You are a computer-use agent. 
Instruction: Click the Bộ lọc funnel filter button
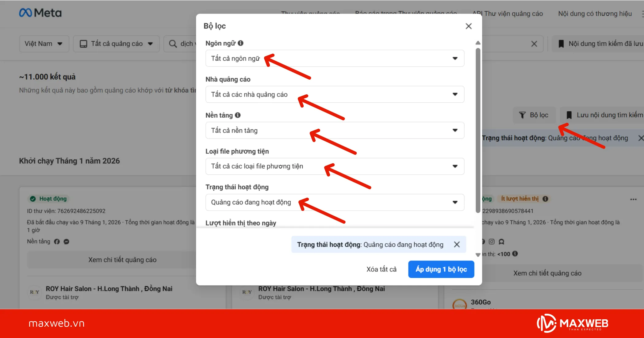point(534,115)
